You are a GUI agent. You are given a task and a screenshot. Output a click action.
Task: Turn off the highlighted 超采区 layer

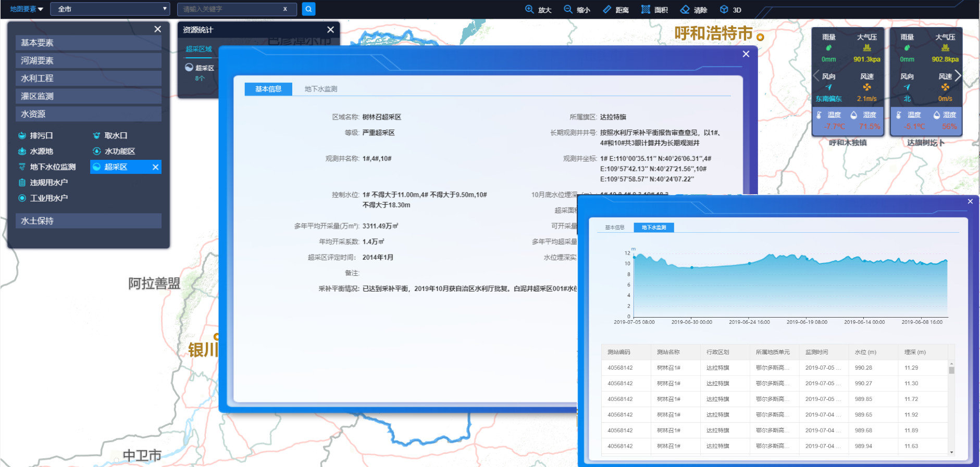click(155, 167)
